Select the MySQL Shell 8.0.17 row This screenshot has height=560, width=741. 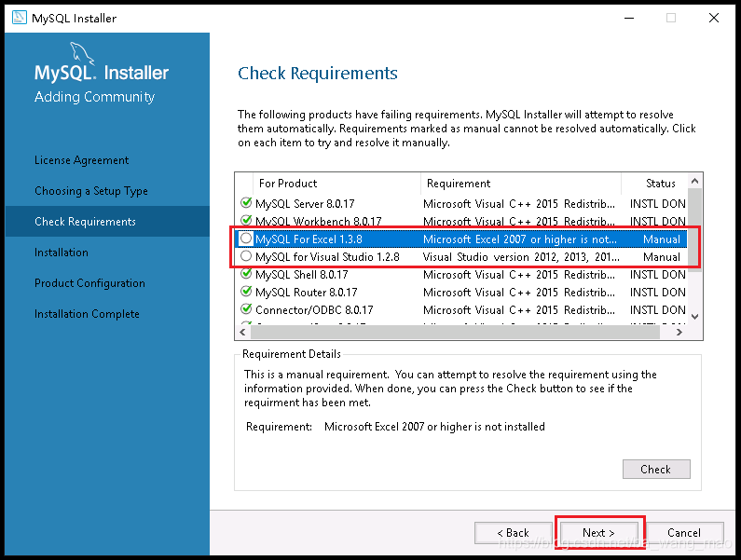(461, 275)
